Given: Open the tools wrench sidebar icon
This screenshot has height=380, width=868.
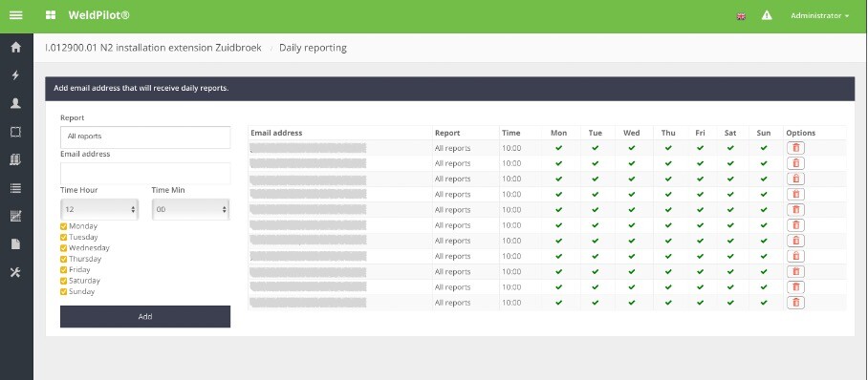Looking at the screenshot, I should click(x=16, y=272).
